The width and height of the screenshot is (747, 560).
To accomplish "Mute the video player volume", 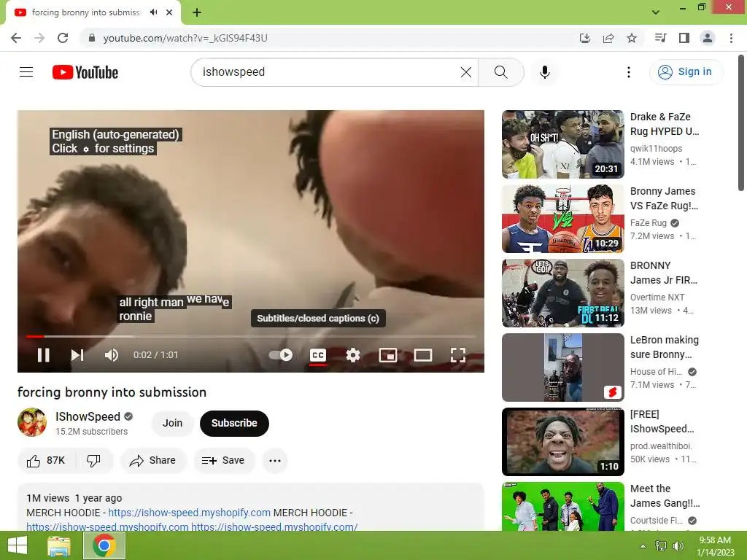I will coord(112,355).
